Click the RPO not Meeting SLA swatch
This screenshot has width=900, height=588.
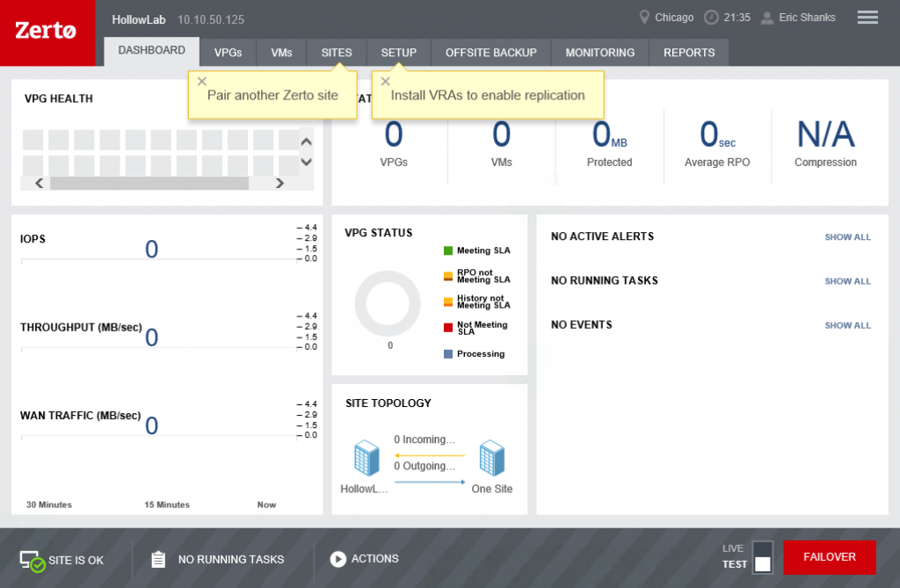click(448, 276)
